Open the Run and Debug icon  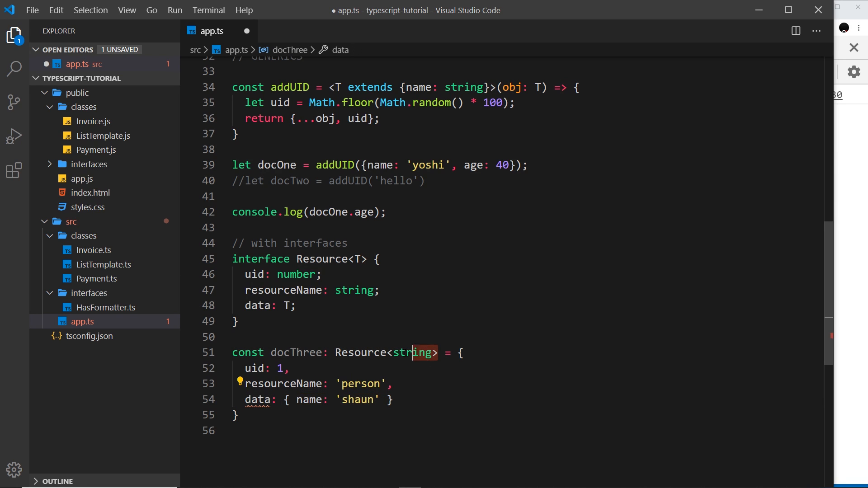click(14, 136)
